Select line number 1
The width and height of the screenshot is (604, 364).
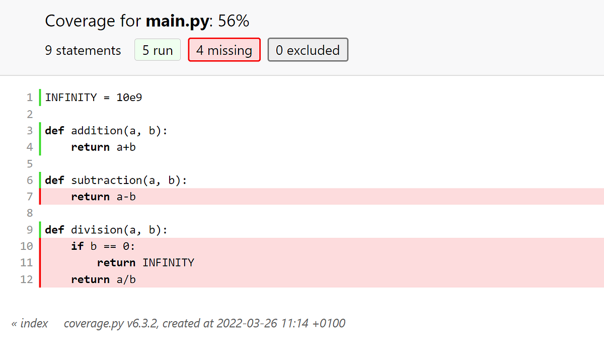tap(29, 97)
